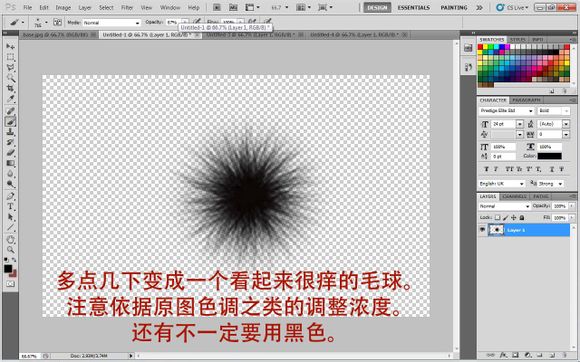Screen dimensions: 580x362
Task: Open the CS Live menu
Action: click(x=512, y=7)
